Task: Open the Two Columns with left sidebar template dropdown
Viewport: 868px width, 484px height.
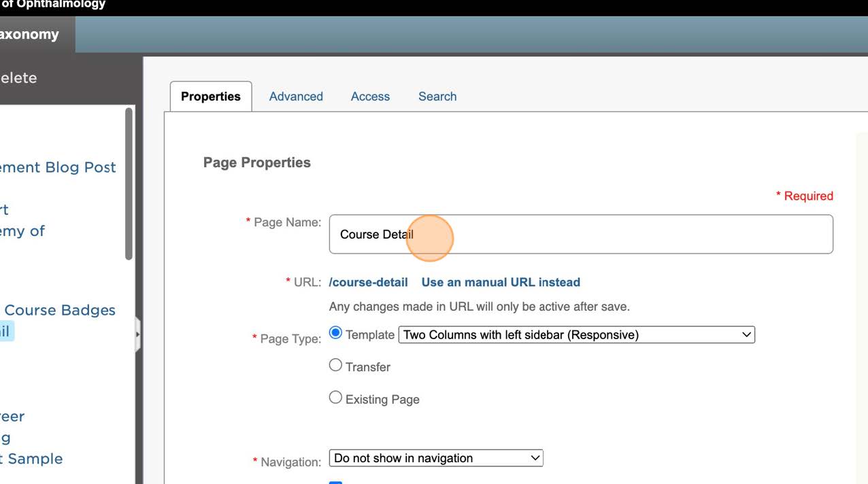Action: (x=576, y=334)
